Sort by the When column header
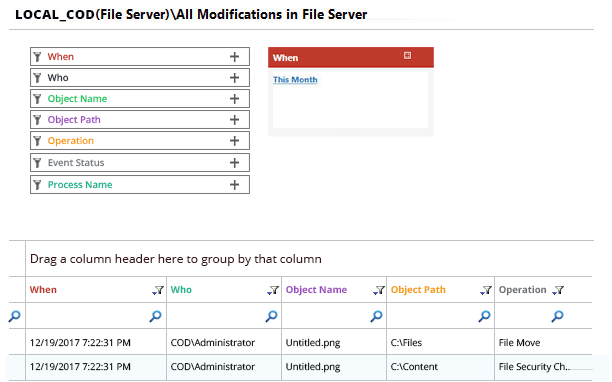Screen dimensions: 612x382 pos(43,290)
